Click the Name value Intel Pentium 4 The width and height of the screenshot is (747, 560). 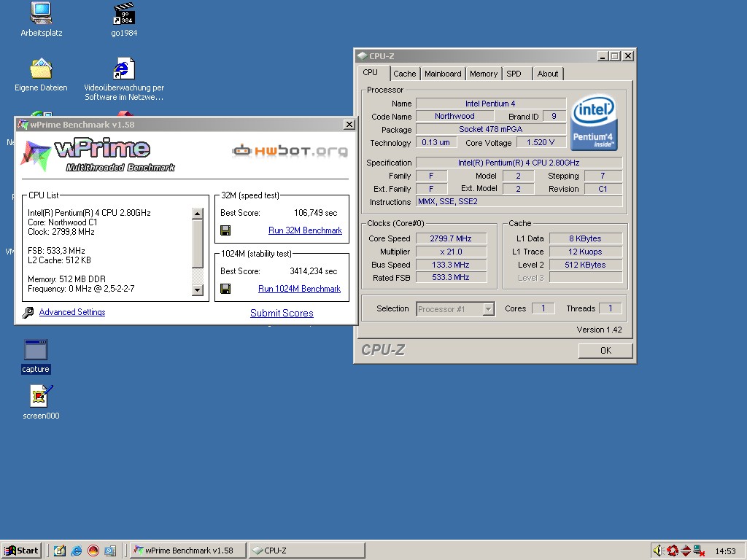(x=491, y=104)
